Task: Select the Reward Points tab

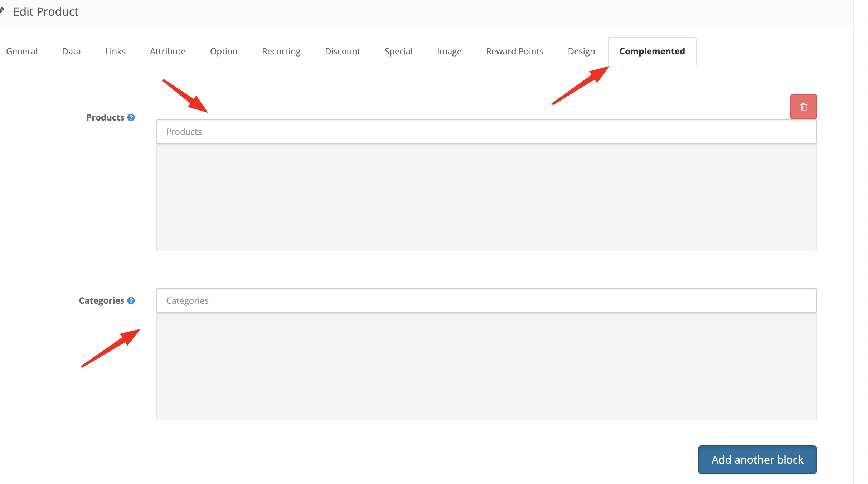Action: click(x=514, y=51)
